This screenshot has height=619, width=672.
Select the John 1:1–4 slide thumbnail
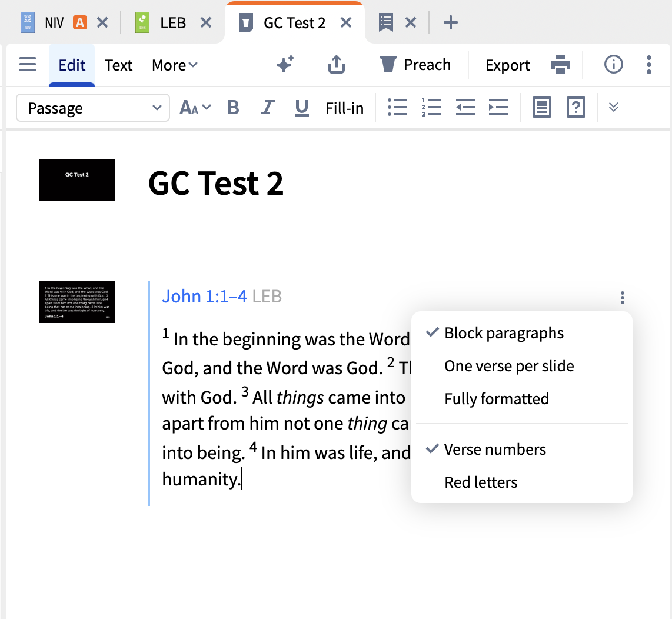click(x=77, y=302)
